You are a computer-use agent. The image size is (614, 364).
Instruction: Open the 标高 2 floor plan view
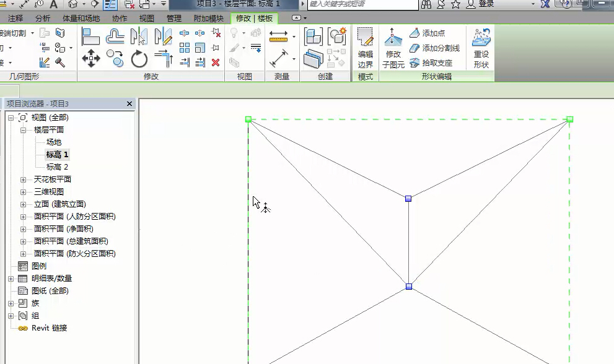57,167
